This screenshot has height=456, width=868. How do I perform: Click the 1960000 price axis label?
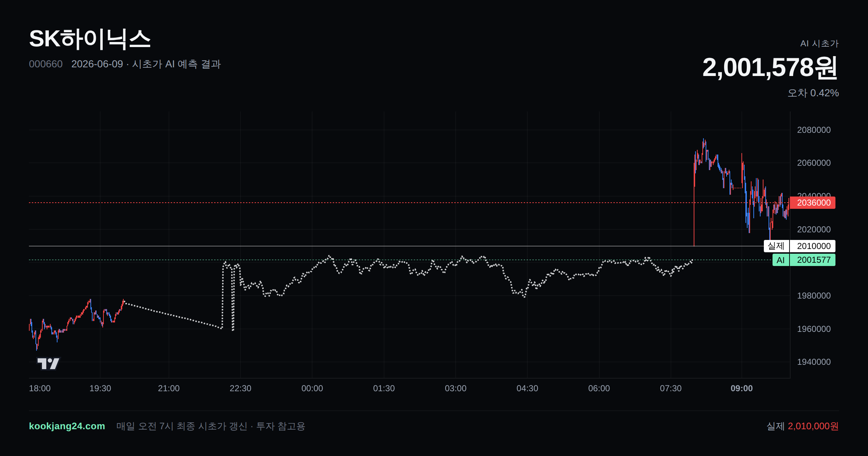pos(814,329)
